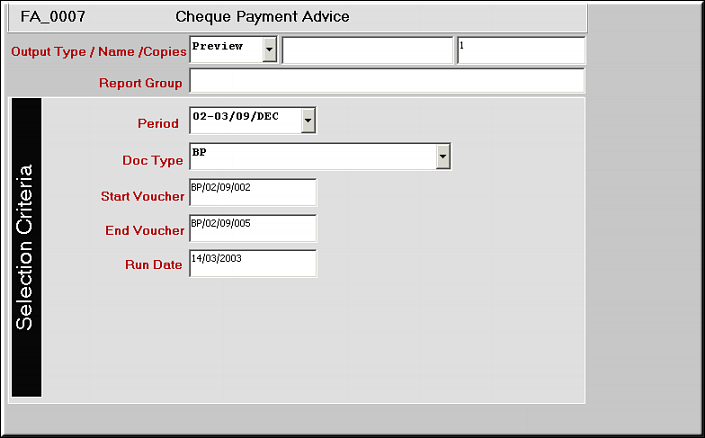Click the Preview output type box
The height and width of the screenshot is (438, 705).
point(225,51)
